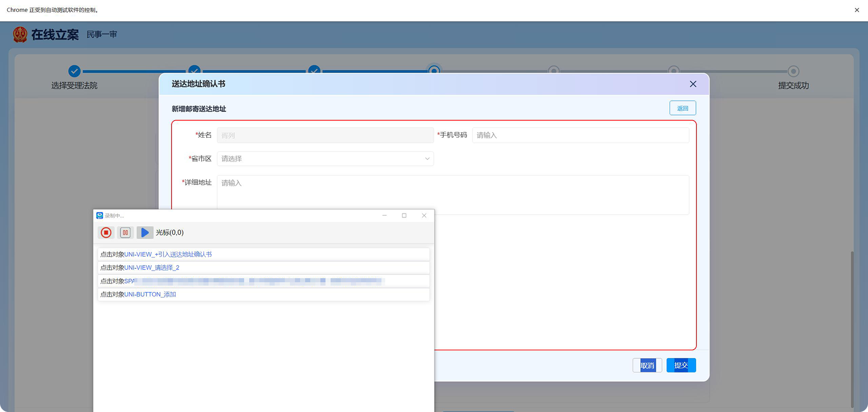Pause the recording with pause icon
Viewport: 868px width, 412px height.
125,233
